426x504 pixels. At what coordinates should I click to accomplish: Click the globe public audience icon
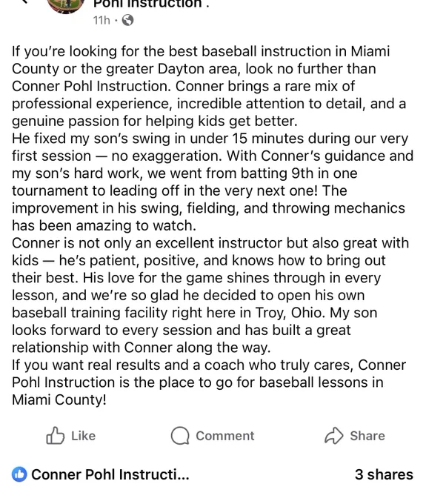(x=128, y=20)
